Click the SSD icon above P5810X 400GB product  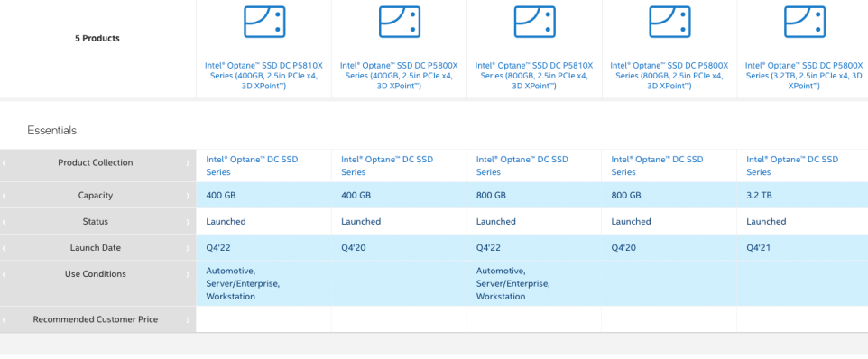tap(264, 22)
